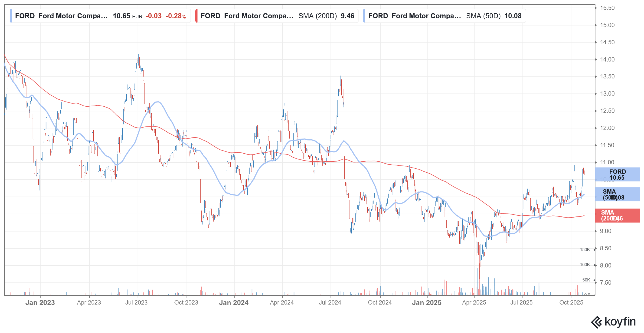Click the 150K volume axis label

pos(585,249)
